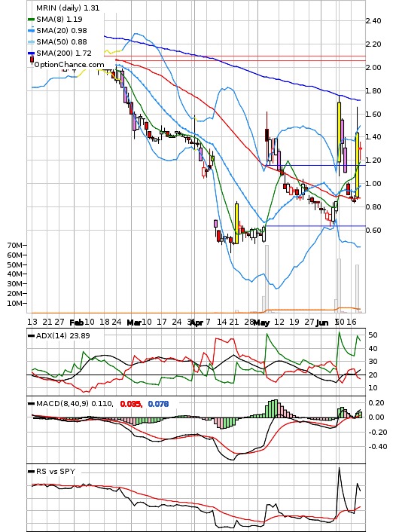Click the date label 13 on the axis
This screenshot has width=396, height=532.
pyautogui.click(x=32, y=322)
